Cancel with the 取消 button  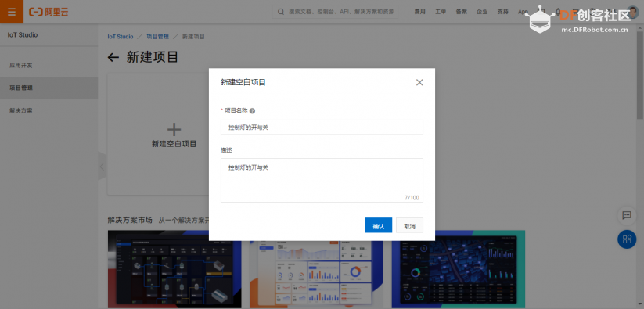tap(409, 225)
